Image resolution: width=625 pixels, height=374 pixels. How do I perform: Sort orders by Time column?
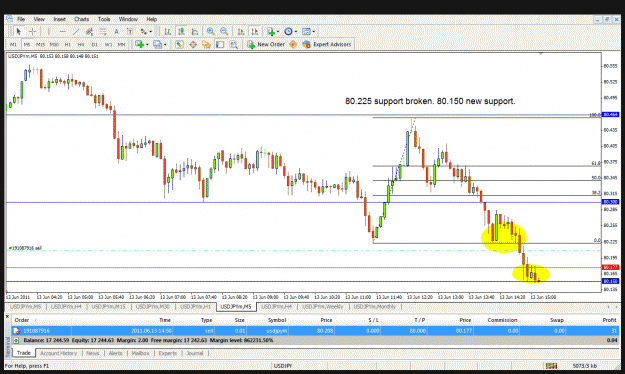click(x=165, y=320)
